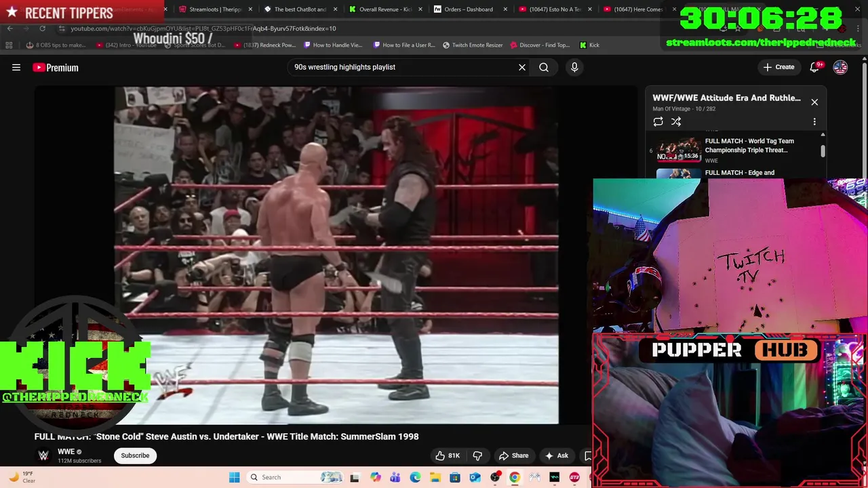The image size is (868, 488).
Task: Click the taskbar Search box
Action: coord(295,477)
